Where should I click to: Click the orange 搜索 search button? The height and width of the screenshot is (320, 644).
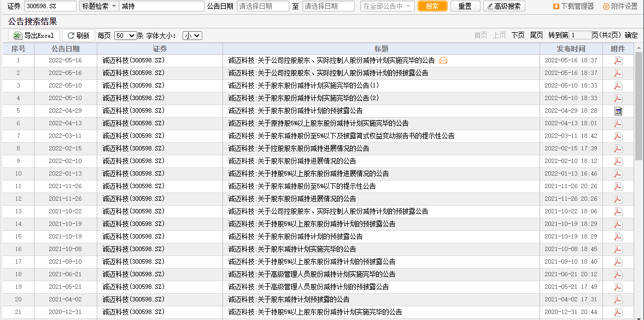(432, 6)
